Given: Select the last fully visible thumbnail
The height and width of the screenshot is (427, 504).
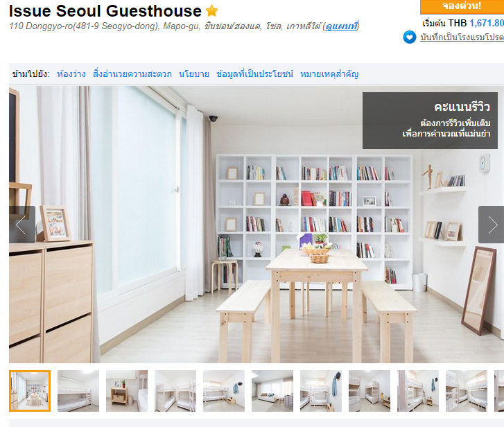Looking at the screenshot, I should [x=467, y=391].
